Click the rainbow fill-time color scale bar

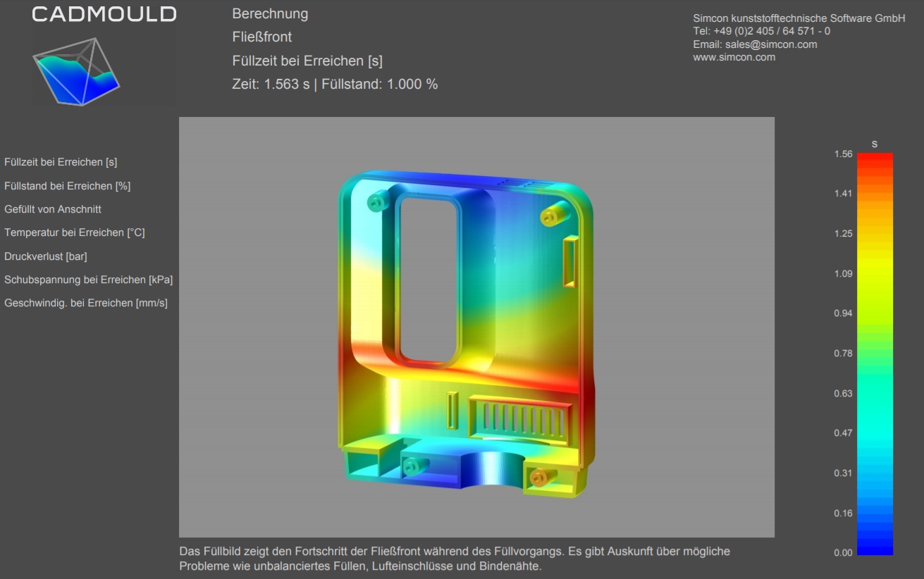pos(875,354)
